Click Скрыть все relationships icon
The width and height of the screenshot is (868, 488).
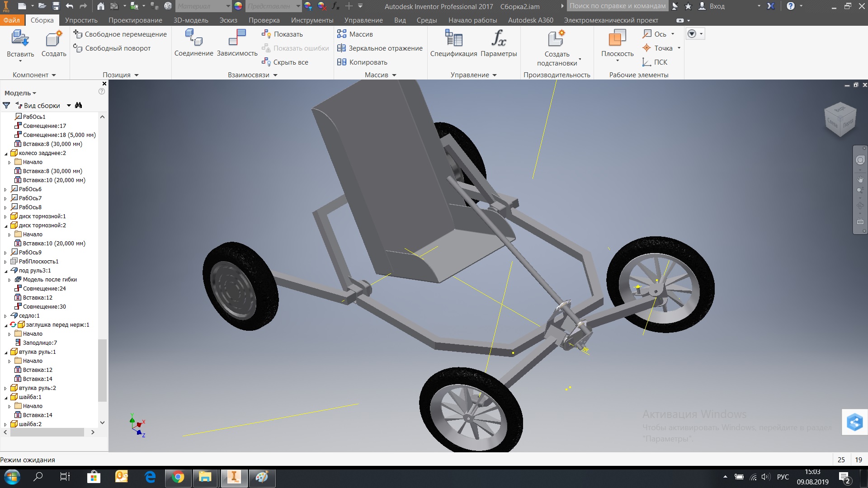point(266,62)
